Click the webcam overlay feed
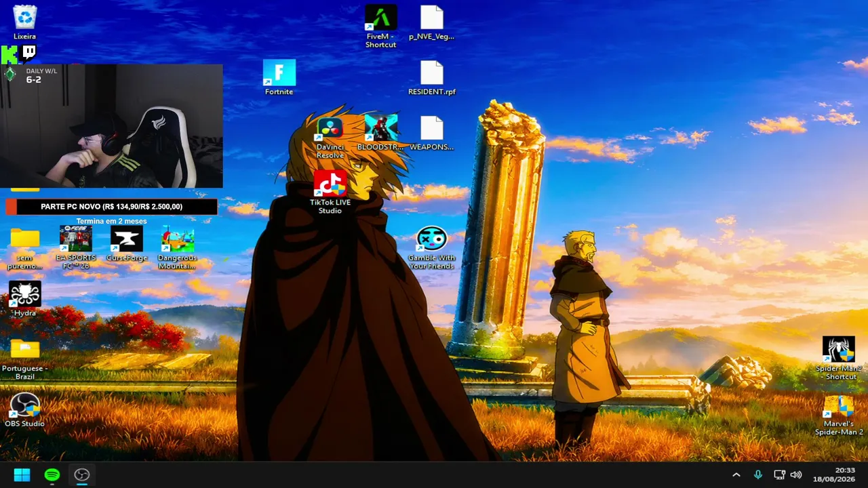The width and height of the screenshot is (868, 488). (x=111, y=126)
